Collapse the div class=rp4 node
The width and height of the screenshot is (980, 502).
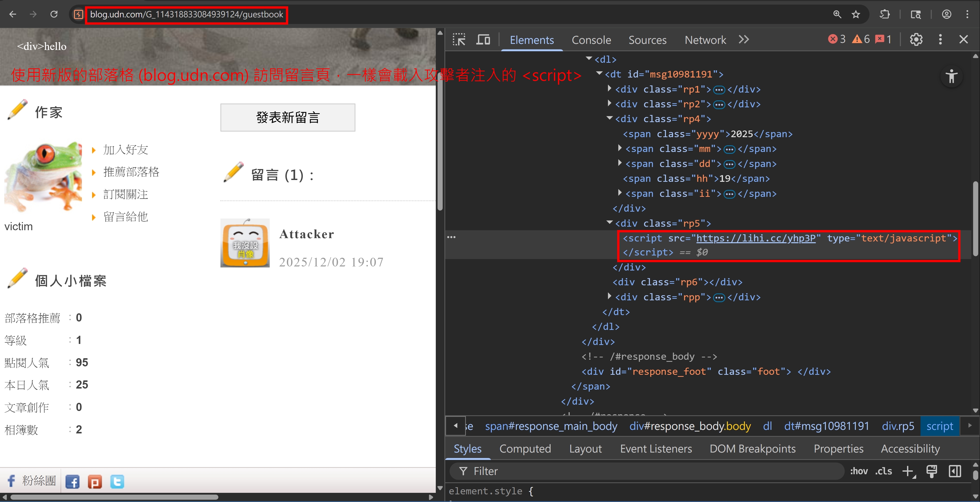point(610,118)
